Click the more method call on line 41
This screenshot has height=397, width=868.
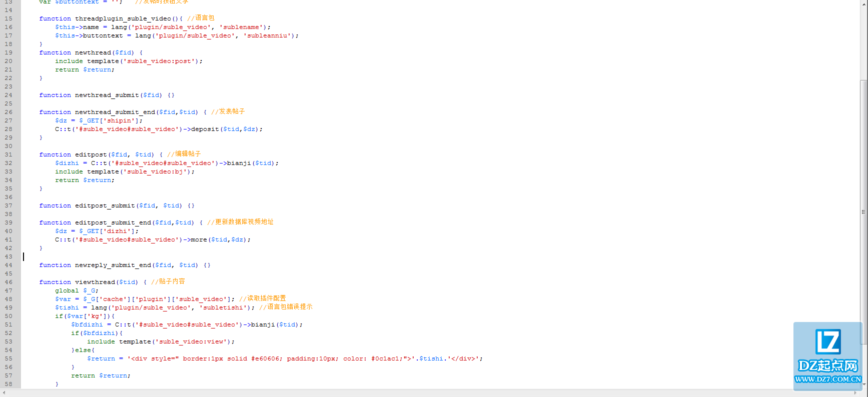point(199,239)
